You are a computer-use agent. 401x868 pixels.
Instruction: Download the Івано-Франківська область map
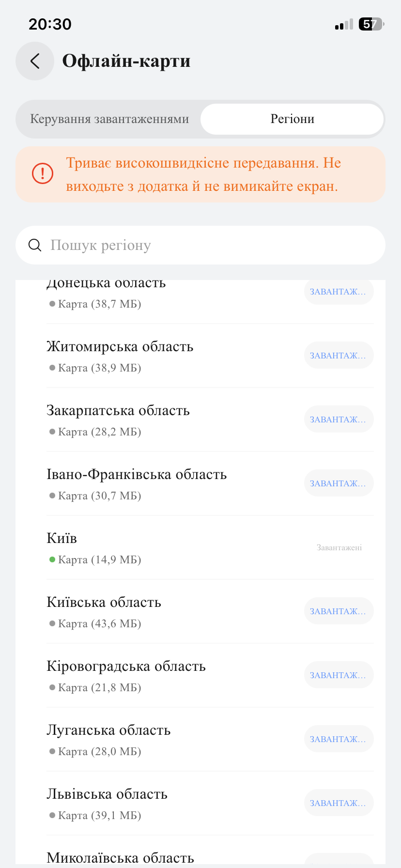tap(339, 483)
